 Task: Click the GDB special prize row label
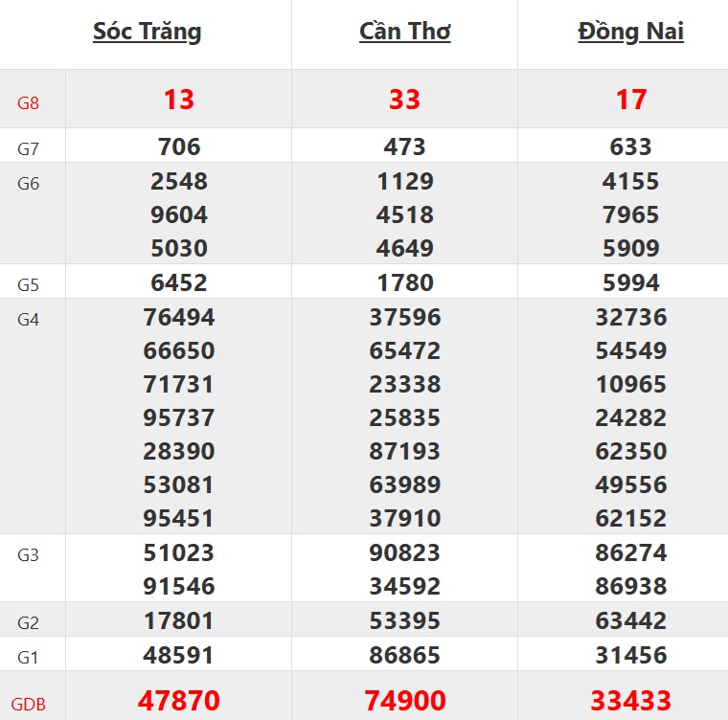click(29, 703)
